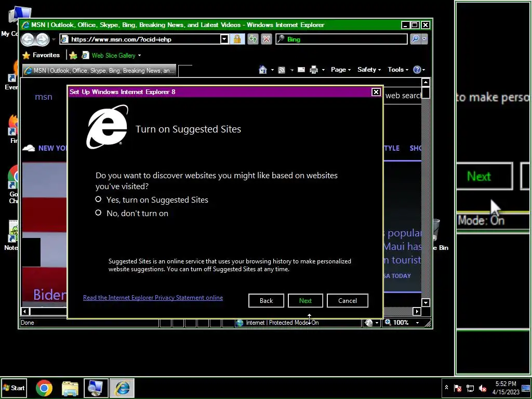Launch Google Chrome from the taskbar
This screenshot has width=532, height=399.
pyautogui.click(x=44, y=388)
